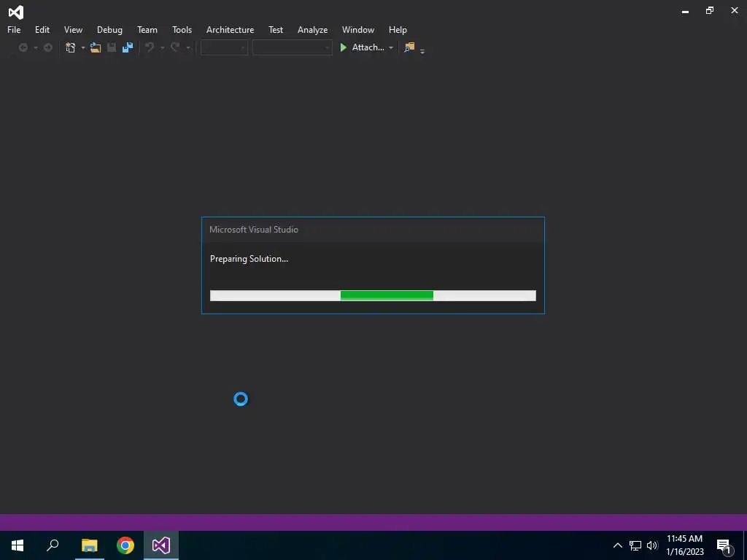The height and width of the screenshot is (560, 747).
Task: Expand the Undo history dropdown arrow
Action: point(162,47)
